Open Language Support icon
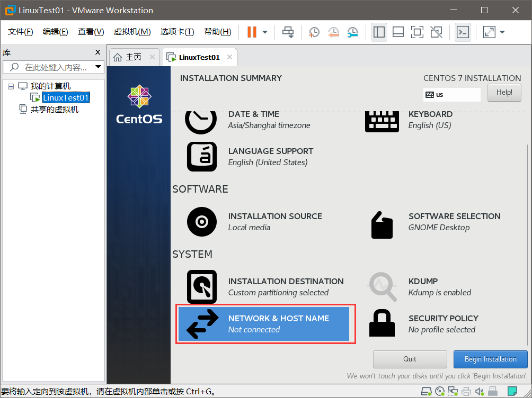Screen dimensions: 532x398 click(201, 157)
